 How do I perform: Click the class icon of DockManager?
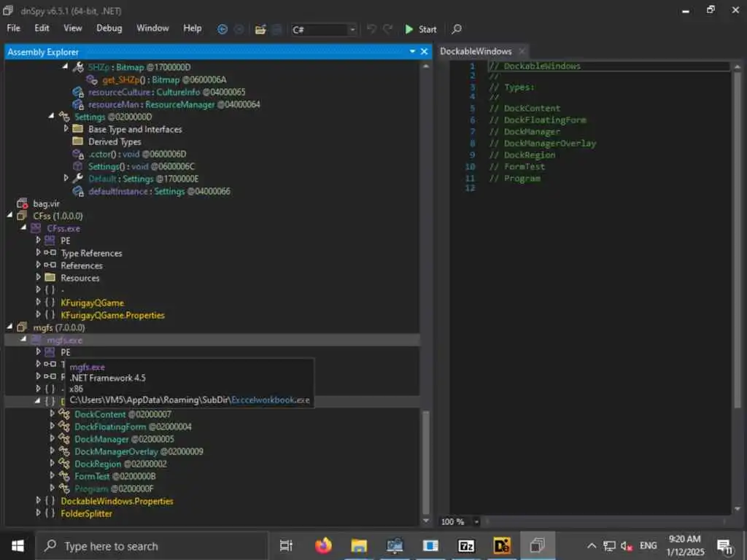[64, 439]
